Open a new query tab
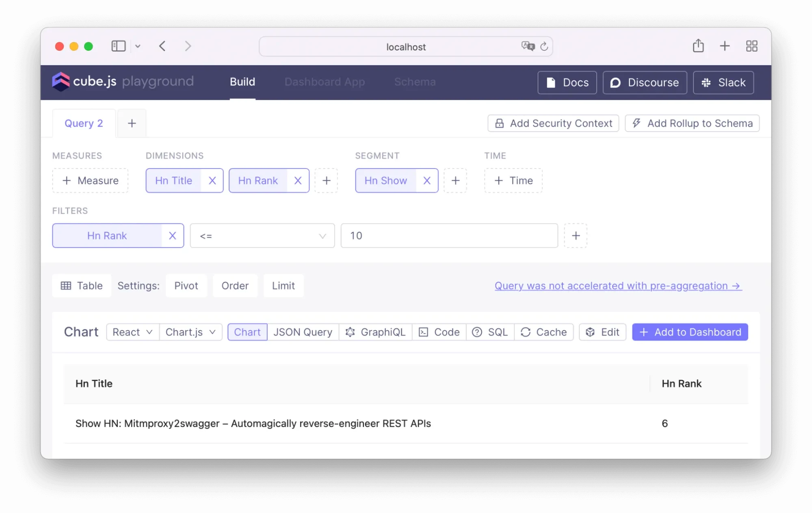 coord(132,123)
